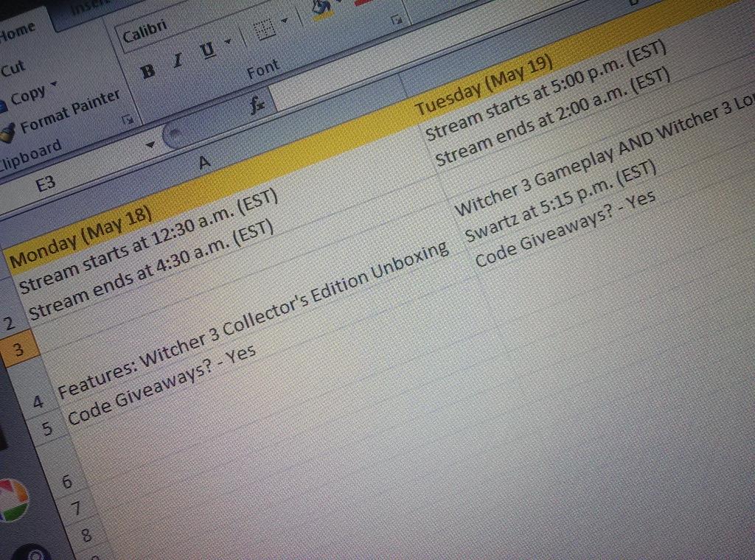Open the Clipboard group dialog launcher
This screenshot has width=755, height=560.
pyautogui.click(x=128, y=119)
